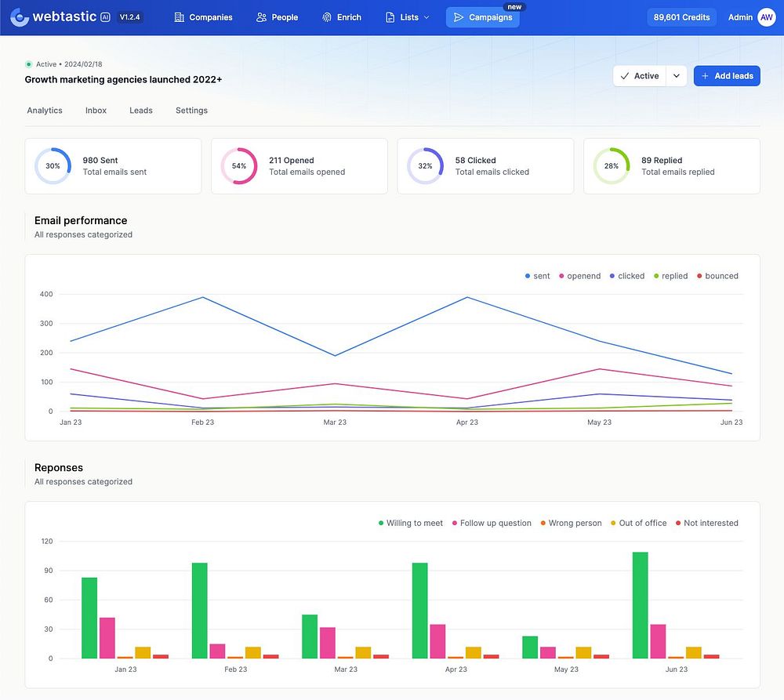Expand the Lists dropdown chevron

tap(426, 17)
